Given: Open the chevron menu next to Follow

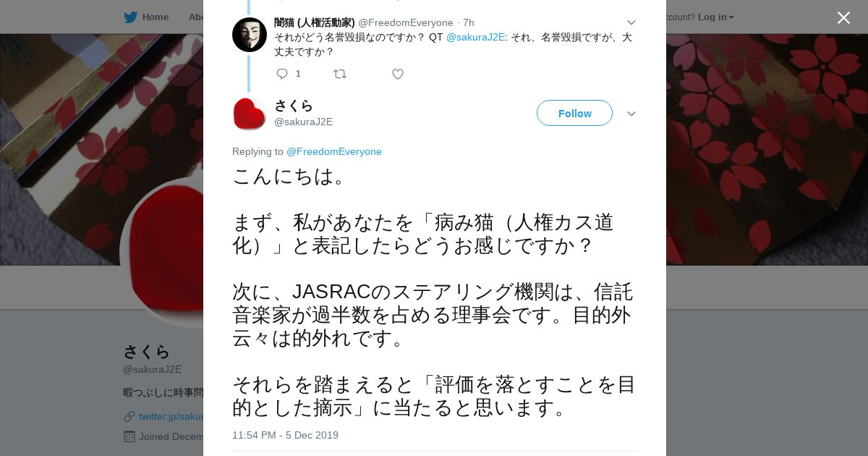Looking at the screenshot, I should point(631,114).
